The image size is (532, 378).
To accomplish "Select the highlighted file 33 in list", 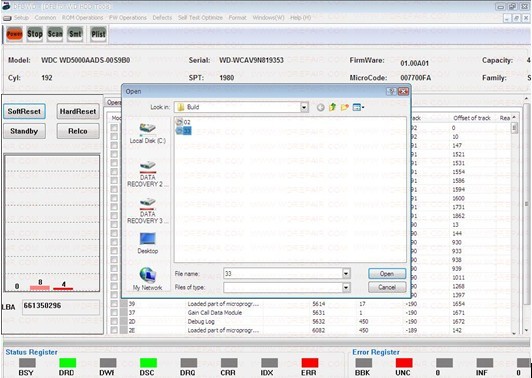I will (x=184, y=131).
